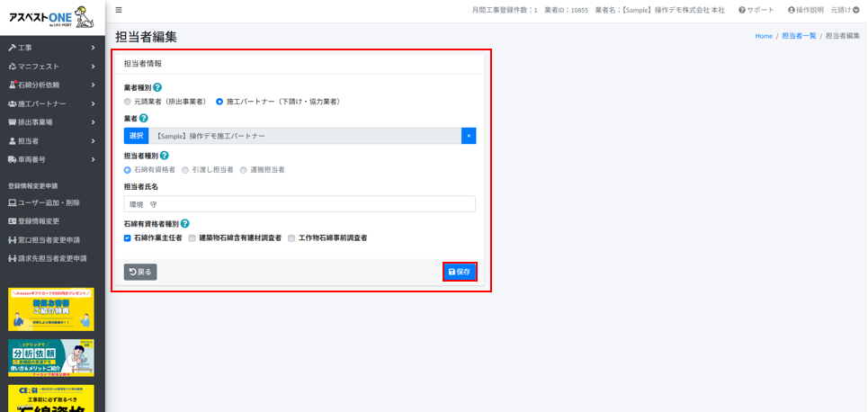The image size is (868, 412).
Task: Select 引渡し担当者 radio option
Action: coord(185,170)
